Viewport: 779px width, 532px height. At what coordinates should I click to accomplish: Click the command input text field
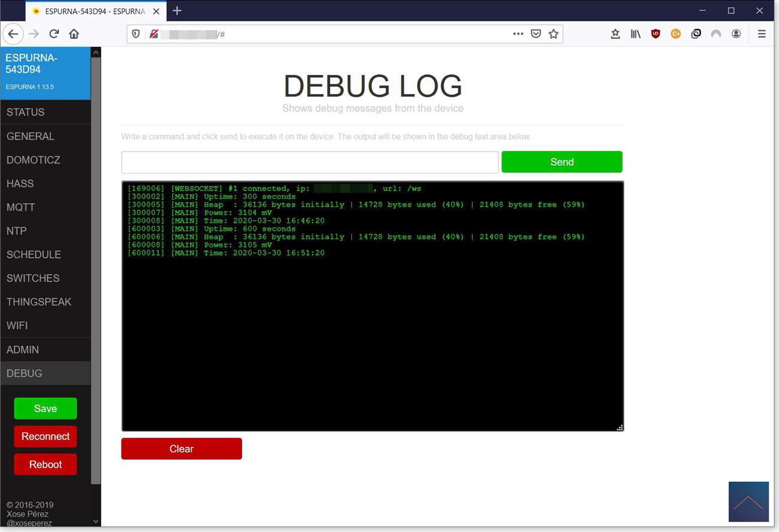309,162
